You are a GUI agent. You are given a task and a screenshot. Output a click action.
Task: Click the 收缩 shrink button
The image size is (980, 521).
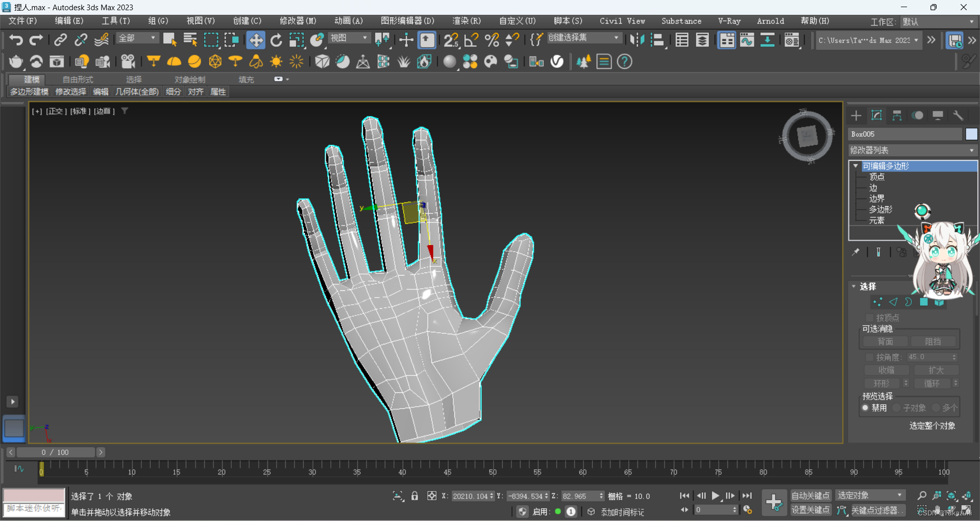tap(886, 370)
